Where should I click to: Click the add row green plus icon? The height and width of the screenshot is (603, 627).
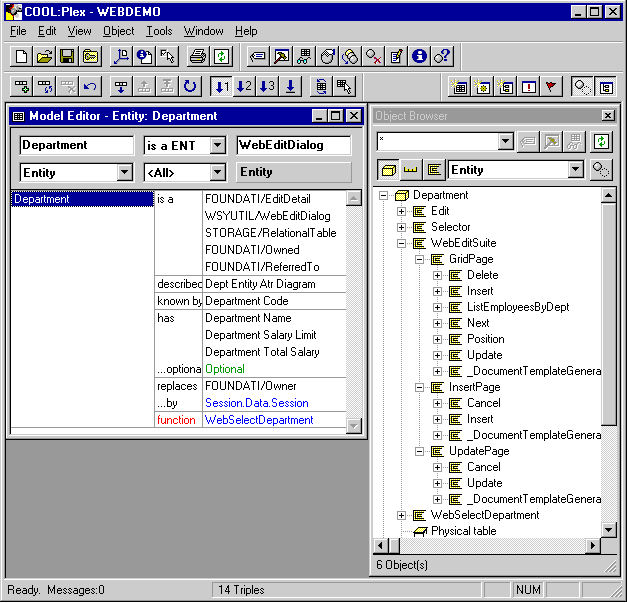21,86
